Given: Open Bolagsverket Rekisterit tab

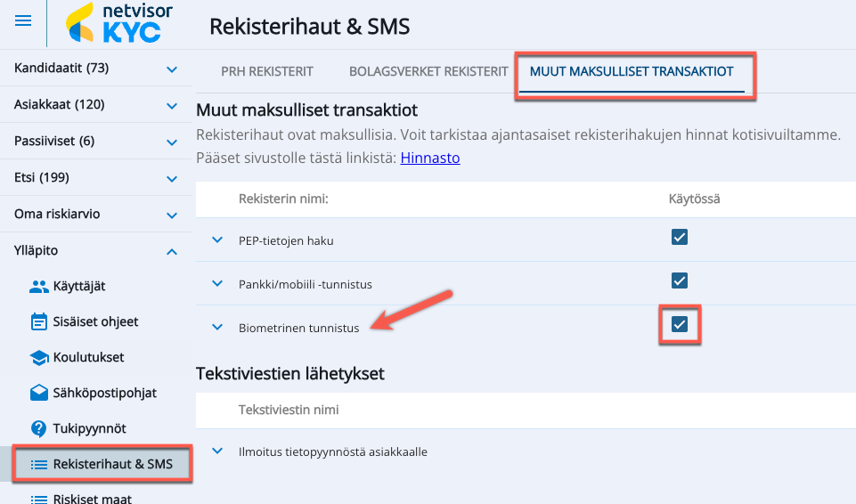Looking at the screenshot, I should (428, 71).
